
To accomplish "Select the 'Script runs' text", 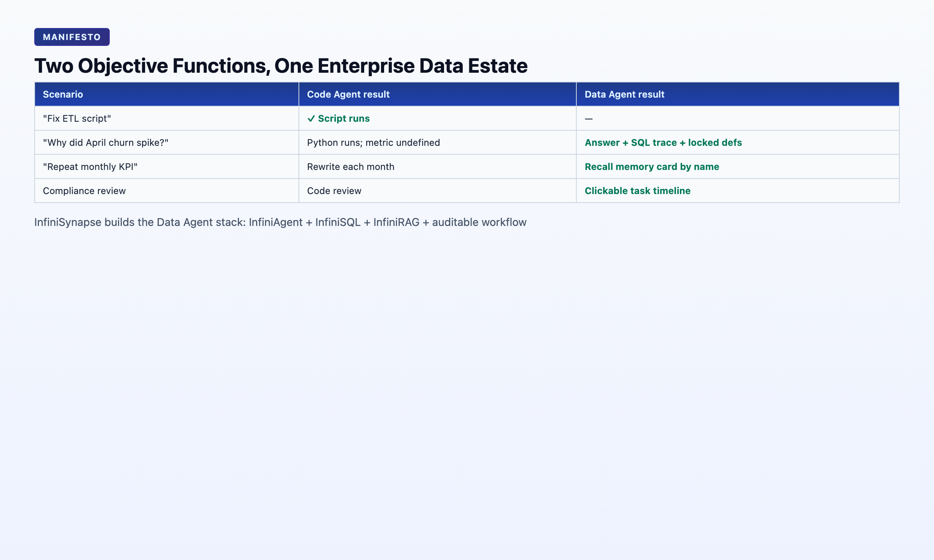I will pos(344,119).
